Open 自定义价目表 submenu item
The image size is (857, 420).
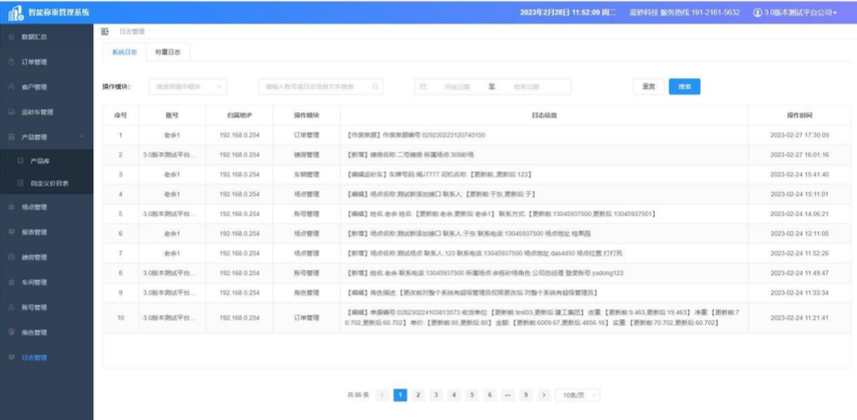click(49, 183)
